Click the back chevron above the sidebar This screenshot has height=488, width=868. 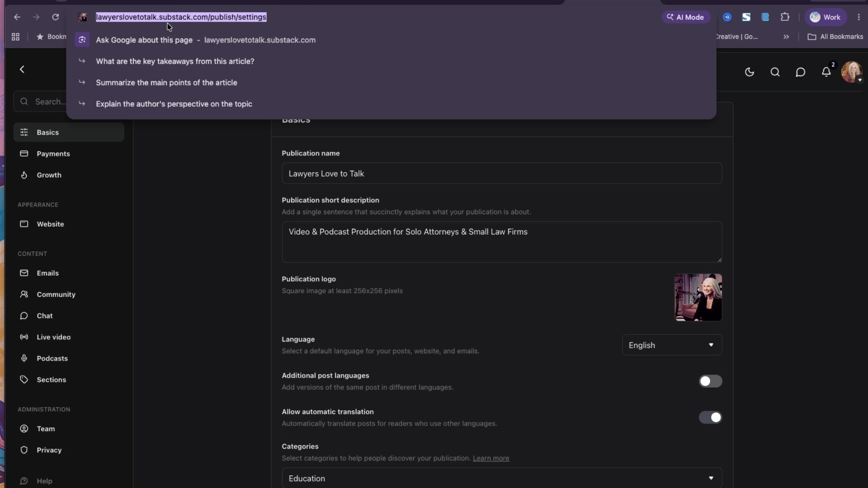[22, 69]
